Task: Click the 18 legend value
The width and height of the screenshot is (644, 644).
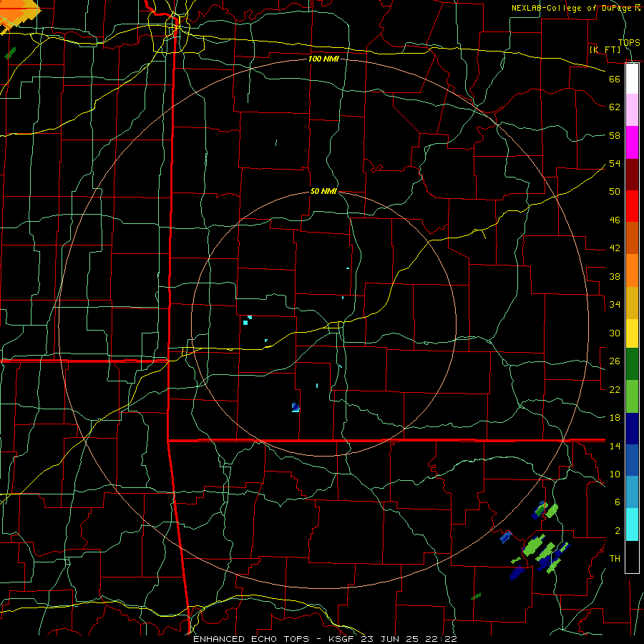Action: pos(615,418)
